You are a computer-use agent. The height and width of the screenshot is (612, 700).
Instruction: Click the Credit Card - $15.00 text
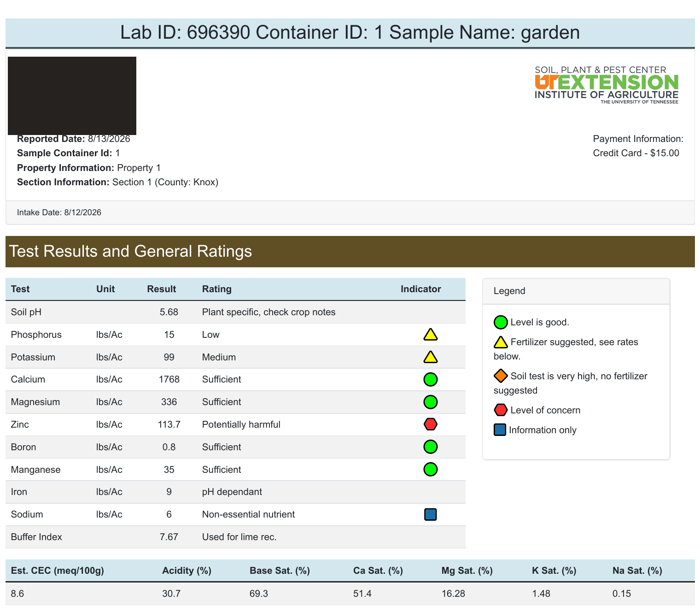636,153
